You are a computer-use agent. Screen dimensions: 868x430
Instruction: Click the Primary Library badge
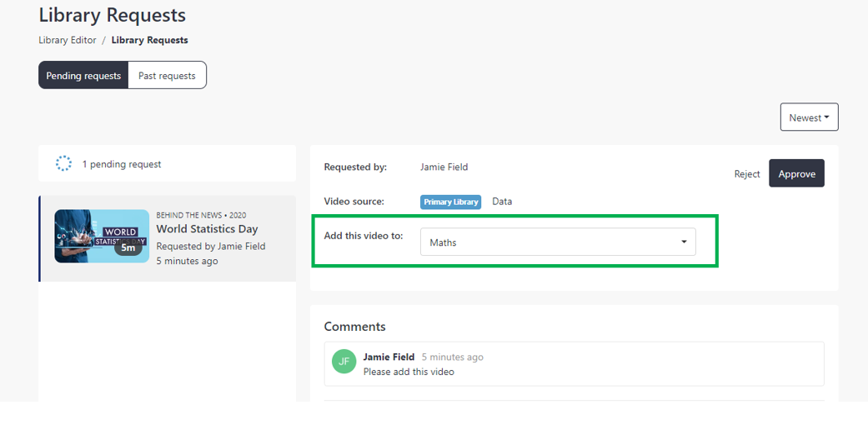click(x=450, y=202)
